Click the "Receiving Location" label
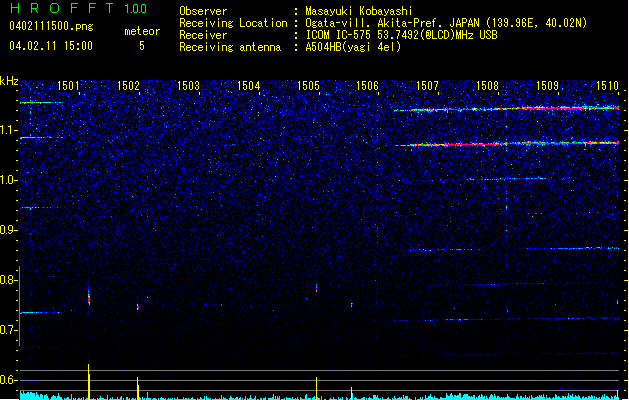629x400 pixels. point(233,23)
